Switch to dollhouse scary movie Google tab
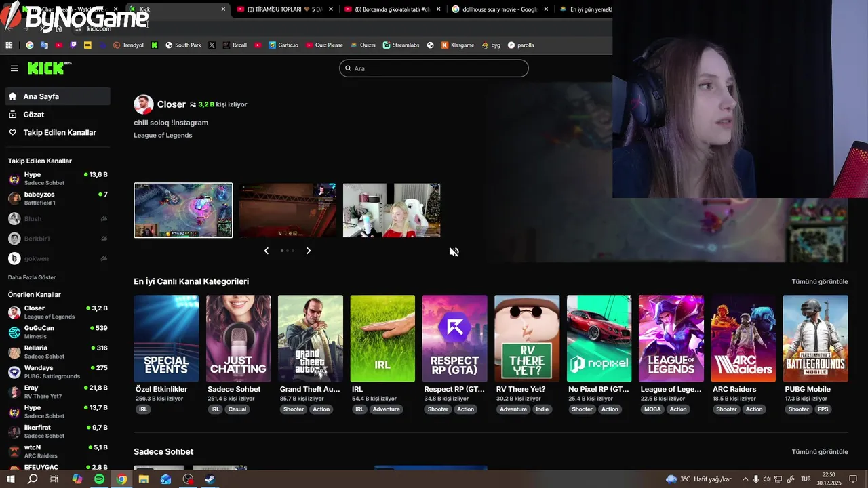 coord(498,9)
